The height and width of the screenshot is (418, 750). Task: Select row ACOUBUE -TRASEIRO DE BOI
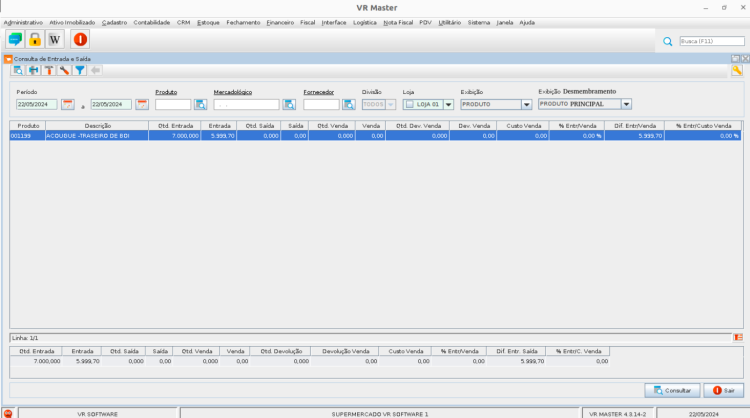[375, 136]
